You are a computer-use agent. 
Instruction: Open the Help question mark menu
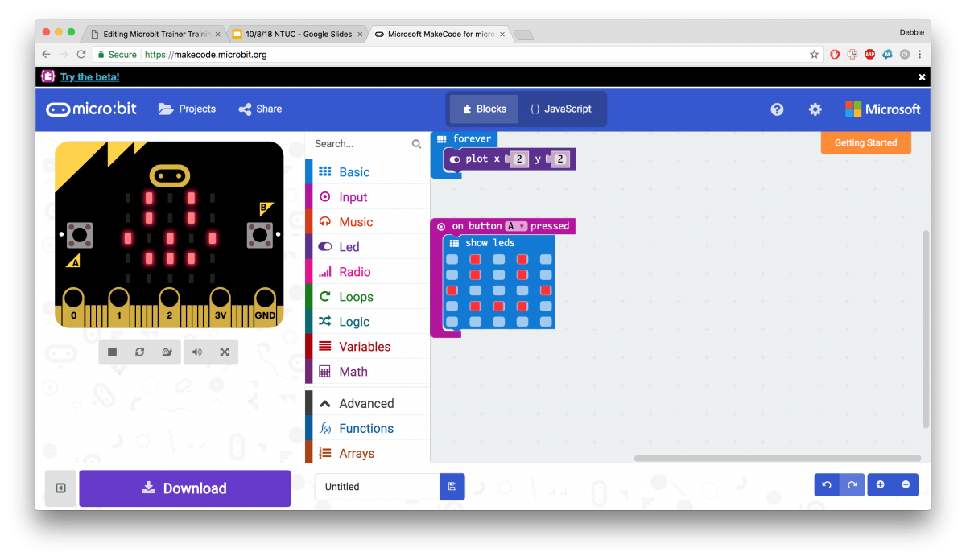tap(777, 109)
